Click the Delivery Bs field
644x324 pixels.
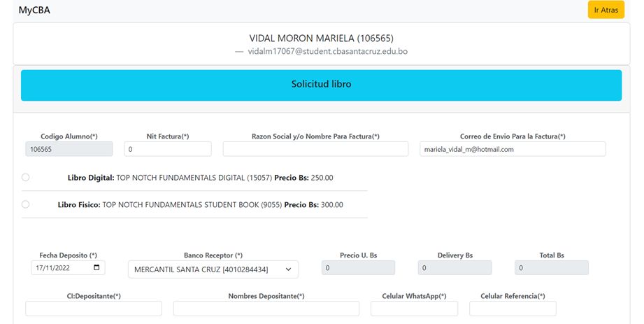[455, 268]
